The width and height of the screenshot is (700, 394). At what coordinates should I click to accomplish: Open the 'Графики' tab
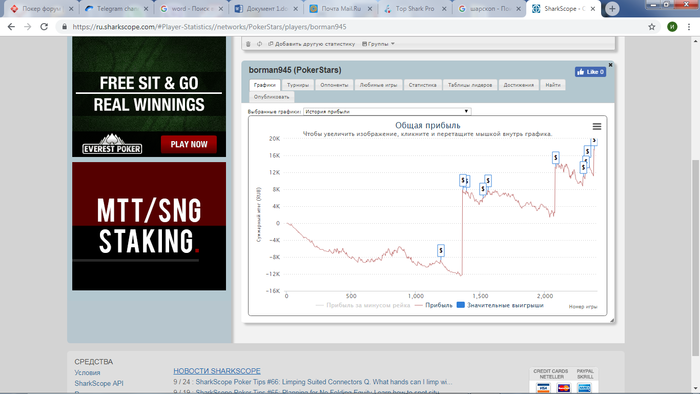265,85
